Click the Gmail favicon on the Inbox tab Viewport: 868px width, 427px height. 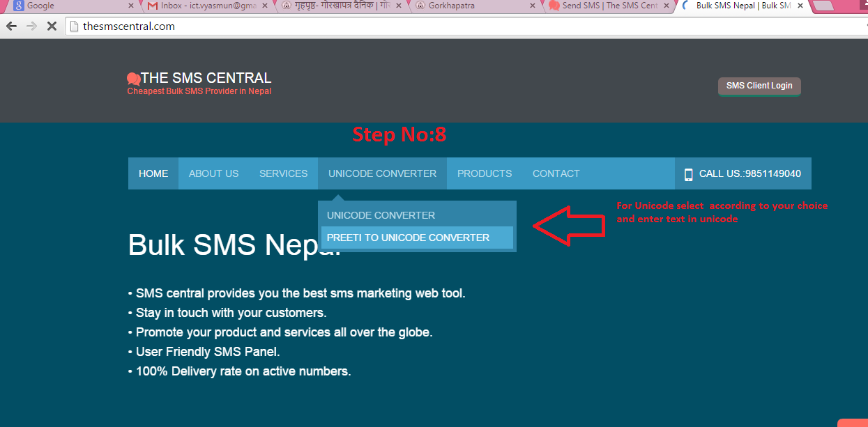point(153,6)
